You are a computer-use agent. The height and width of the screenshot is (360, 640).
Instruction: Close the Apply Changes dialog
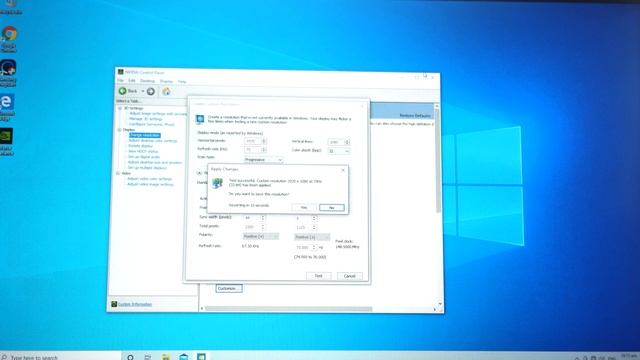343,170
